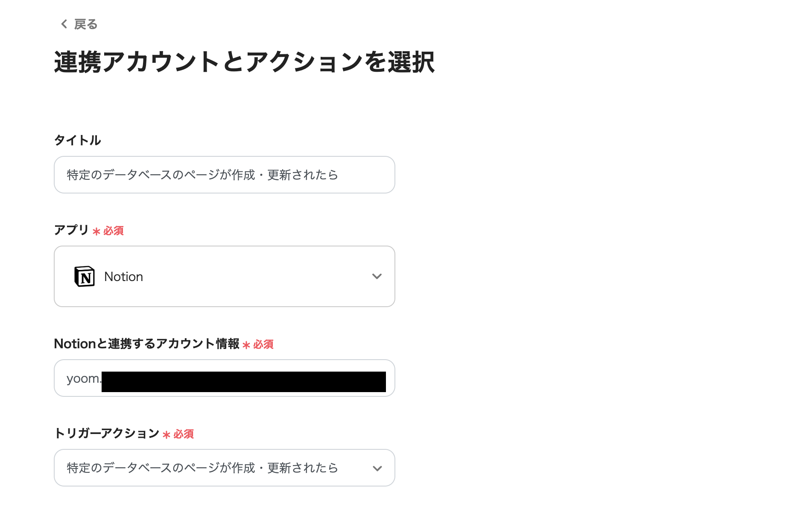Click the placeholder text in the title field
Image resolution: width=812 pixels, height=510 pixels.
coord(201,175)
